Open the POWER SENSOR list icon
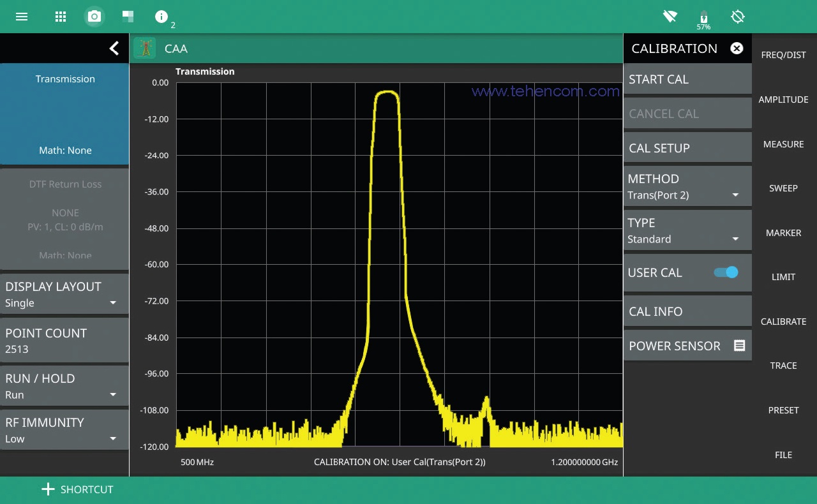This screenshot has height=504, width=817. (739, 346)
